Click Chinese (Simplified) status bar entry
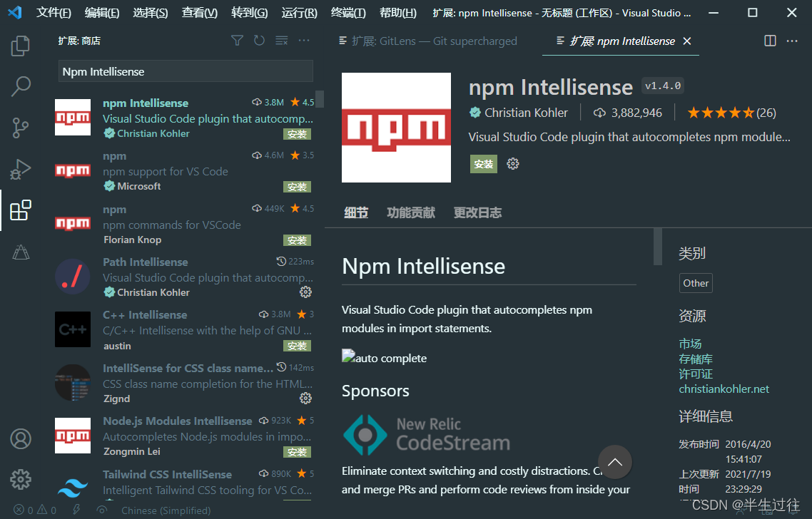Viewport: 812px width, 519px height. point(166,510)
